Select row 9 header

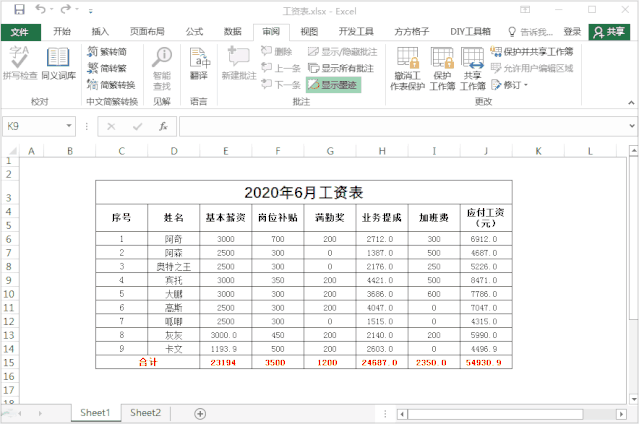click(9, 280)
